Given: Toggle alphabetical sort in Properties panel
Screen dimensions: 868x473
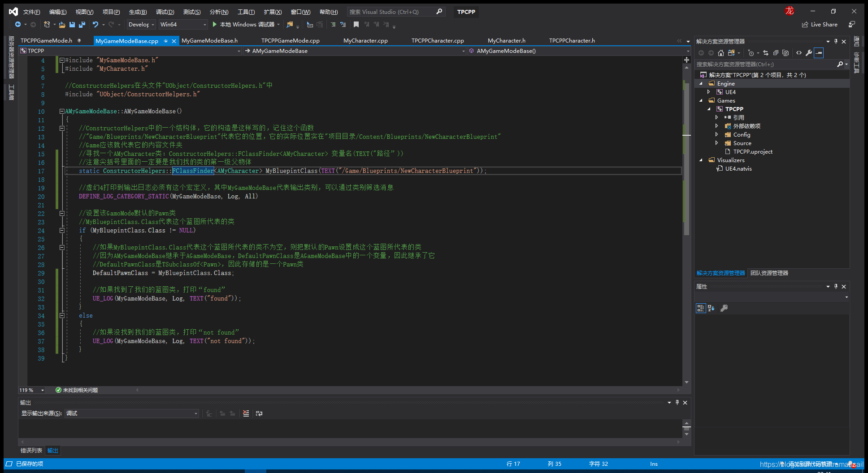Looking at the screenshot, I should click(x=712, y=308).
